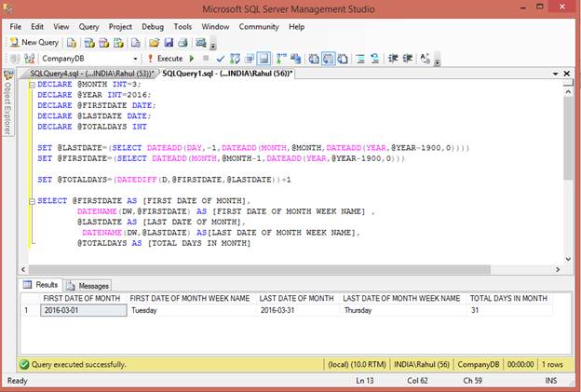Parse the query with the blue checkmark
Image resolution: width=581 pixels, height=392 pixels.
point(221,59)
